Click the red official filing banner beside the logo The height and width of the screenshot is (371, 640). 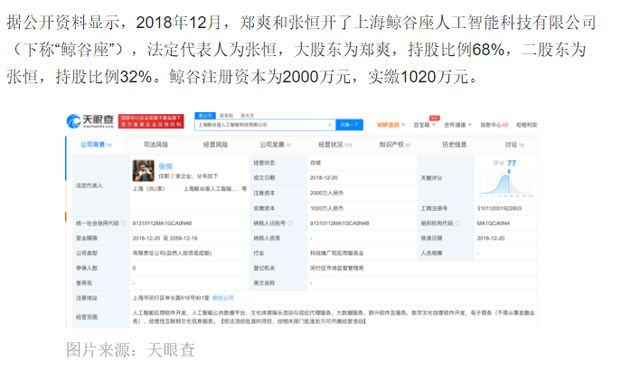click(x=151, y=121)
